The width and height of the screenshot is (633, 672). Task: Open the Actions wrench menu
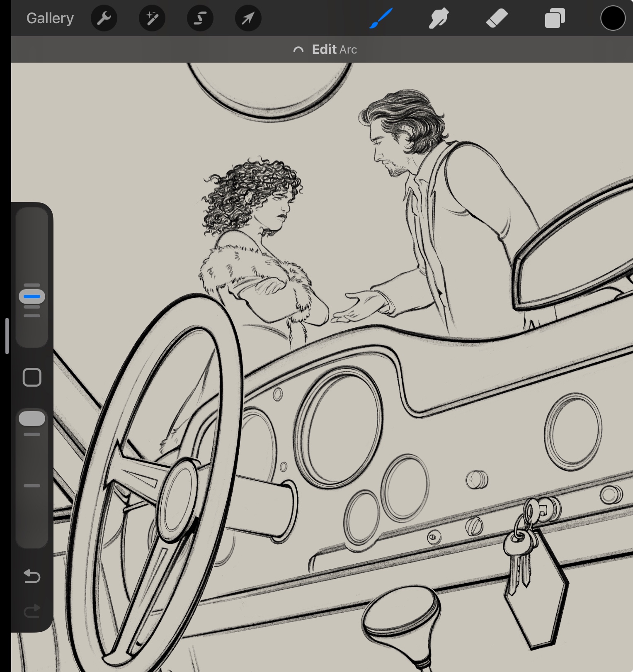(104, 18)
